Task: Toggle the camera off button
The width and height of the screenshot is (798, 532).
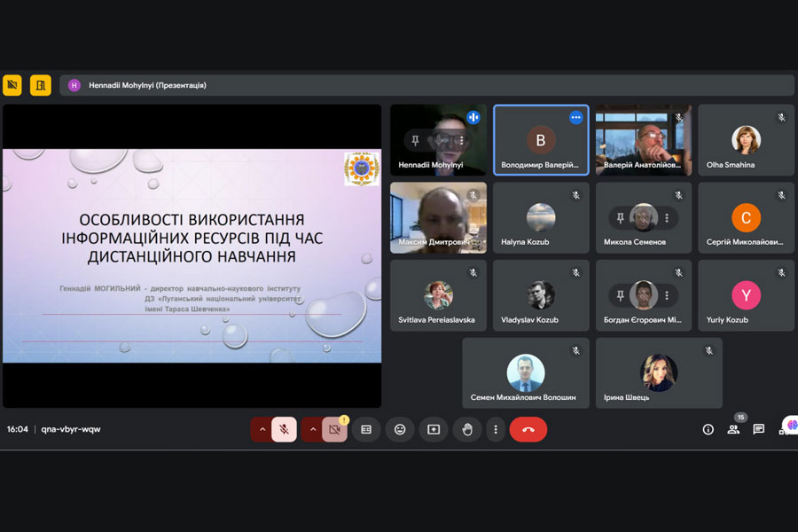Action: tap(334, 429)
